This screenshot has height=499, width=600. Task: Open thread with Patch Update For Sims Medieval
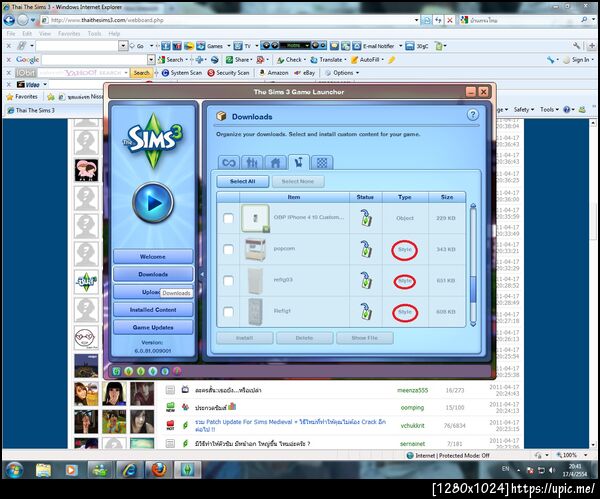[x=290, y=426]
